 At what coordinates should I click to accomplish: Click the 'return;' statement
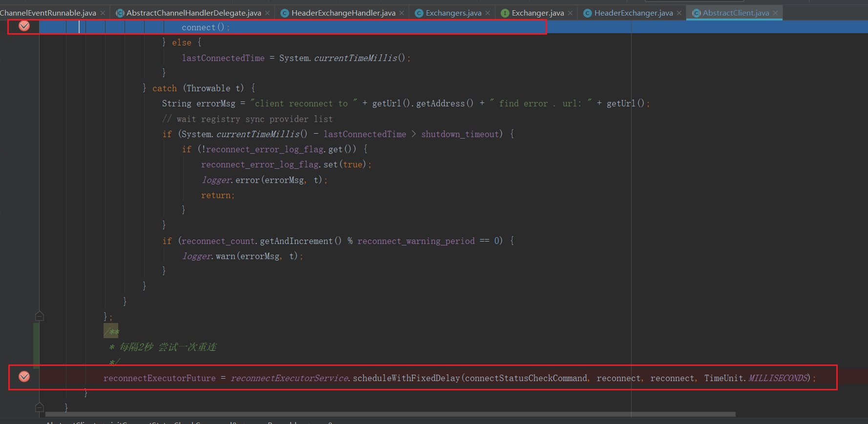click(218, 195)
